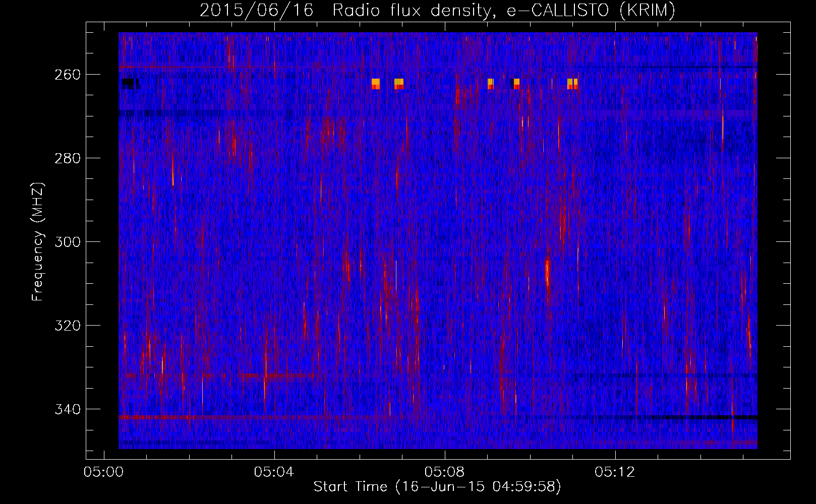The width and height of the screenshot is (816, 504).
Task: Select the 05:12 time tick label
Action: tap(615, 472)
